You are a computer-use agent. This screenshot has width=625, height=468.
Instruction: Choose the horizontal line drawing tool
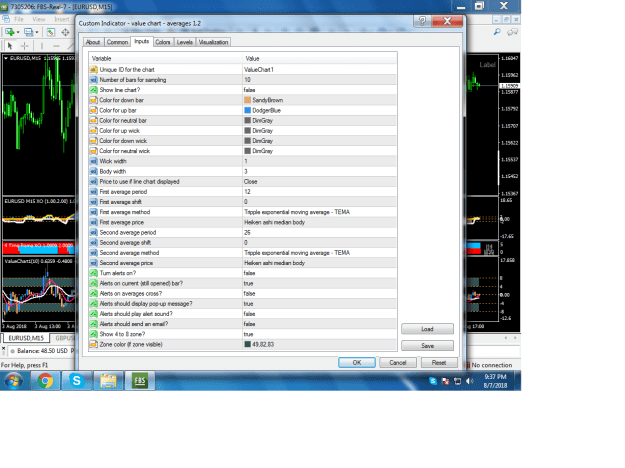coord(56,46)
